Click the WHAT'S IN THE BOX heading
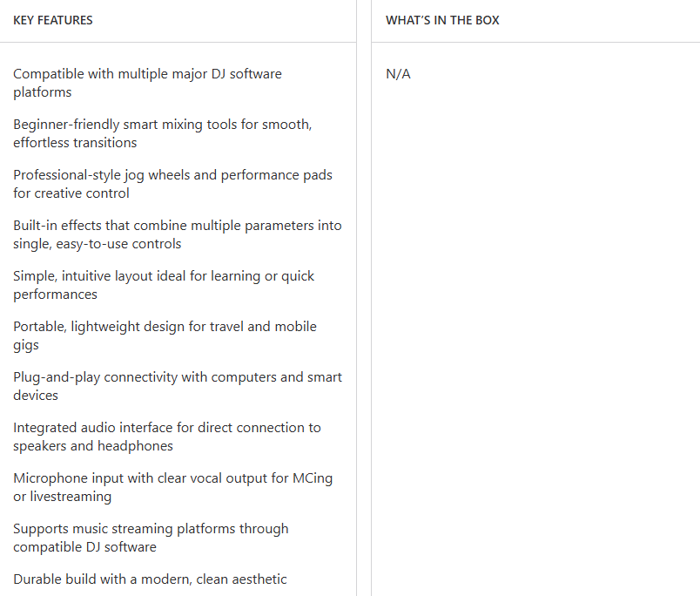 coord(442,20)
